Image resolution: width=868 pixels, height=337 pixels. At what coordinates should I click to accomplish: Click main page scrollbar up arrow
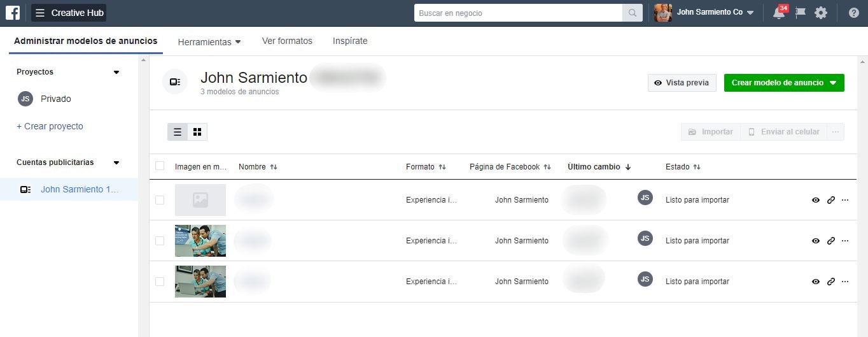tap(862, 61)
